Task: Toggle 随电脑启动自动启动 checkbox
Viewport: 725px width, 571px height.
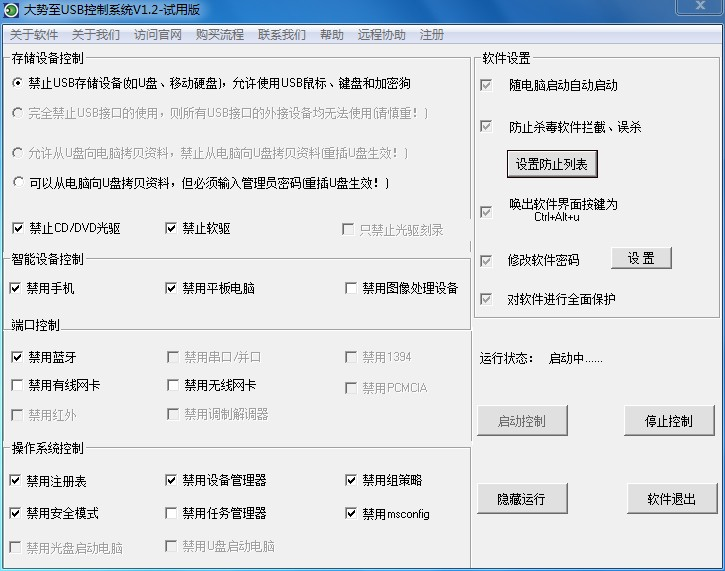Action: coord(485,85)
